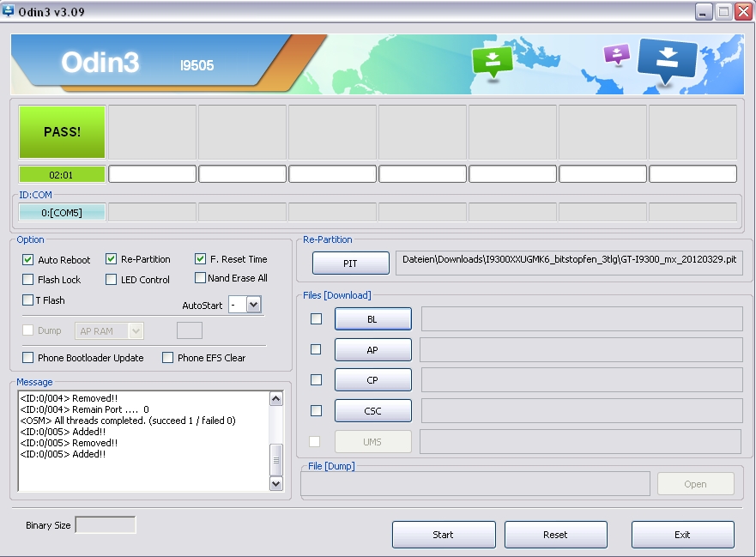The height and width of the screenshot is (557, 756).
Task: Click the message log scroll down arrow
Action: (x=276, y=484)
